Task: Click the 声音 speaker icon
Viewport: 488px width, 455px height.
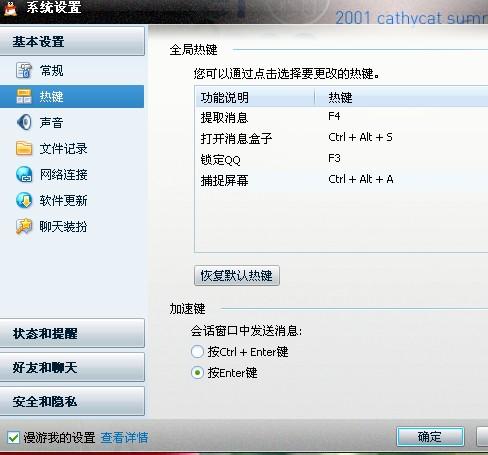Action: pyautogui.click(x=24, y=122)
